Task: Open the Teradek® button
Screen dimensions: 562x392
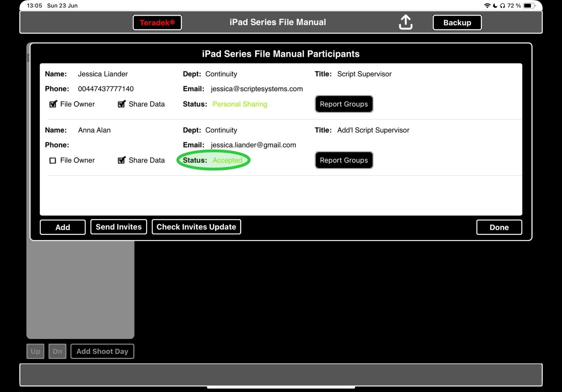Action: (x=157, y=22)
